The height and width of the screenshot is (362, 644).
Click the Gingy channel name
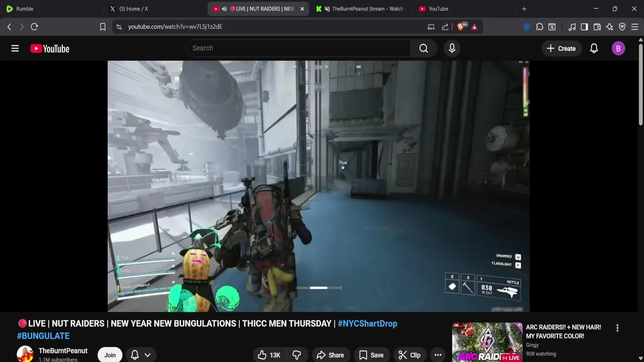pyautogui.click(x=532, y=345)
